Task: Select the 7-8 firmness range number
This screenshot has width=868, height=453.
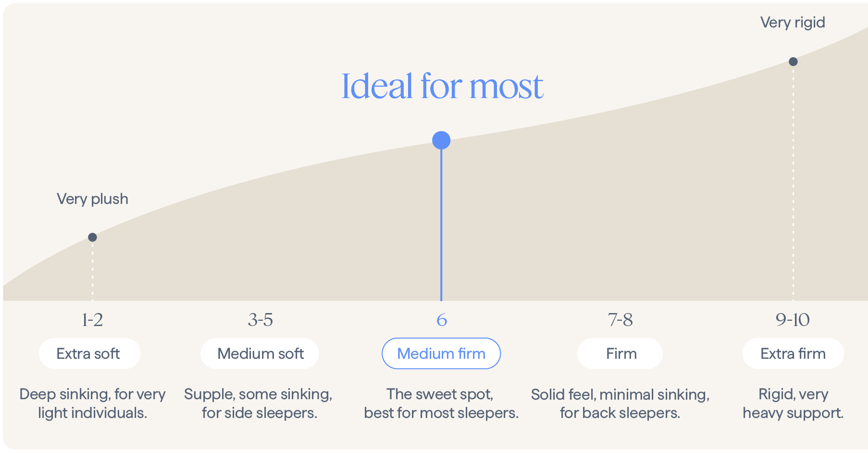Action: click(x=620, y=320)
